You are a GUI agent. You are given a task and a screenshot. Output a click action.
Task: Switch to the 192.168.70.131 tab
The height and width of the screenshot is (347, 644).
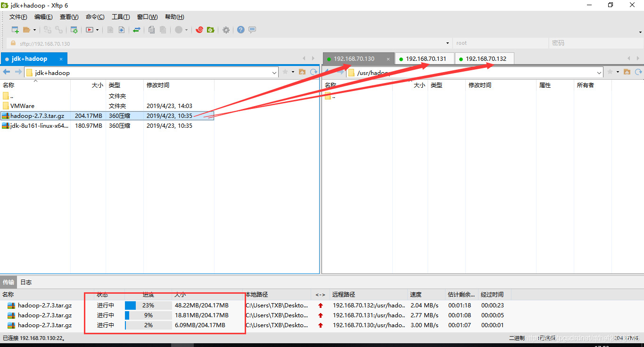426,59
